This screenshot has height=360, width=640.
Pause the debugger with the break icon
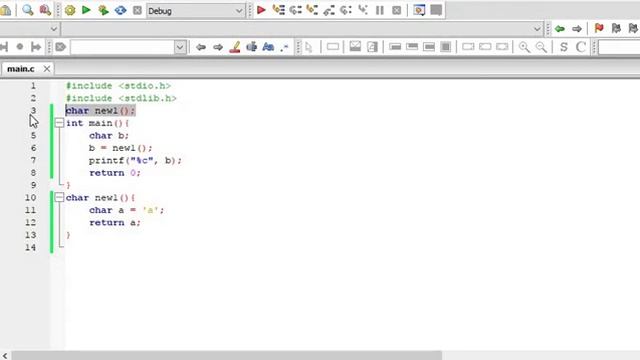pyautogui.click(x=380, y=10)
